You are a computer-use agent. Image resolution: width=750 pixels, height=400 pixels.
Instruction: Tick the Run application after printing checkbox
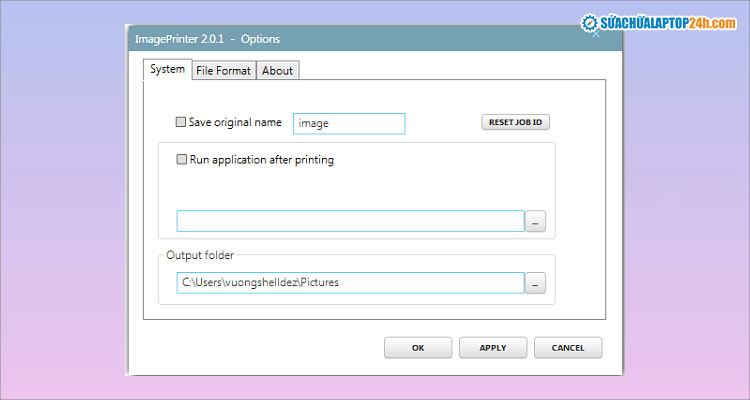click(x=182, y=159)
